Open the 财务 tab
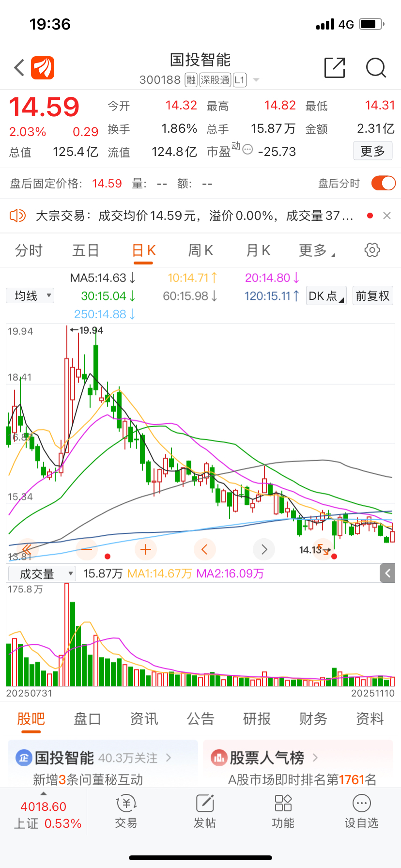 (x=313, y=718)
